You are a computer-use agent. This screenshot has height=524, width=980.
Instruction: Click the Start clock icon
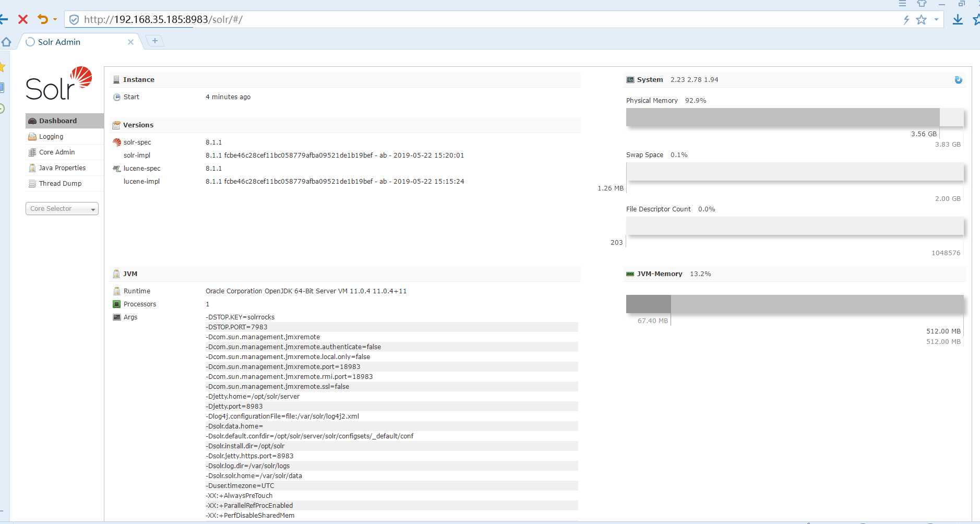117,97
